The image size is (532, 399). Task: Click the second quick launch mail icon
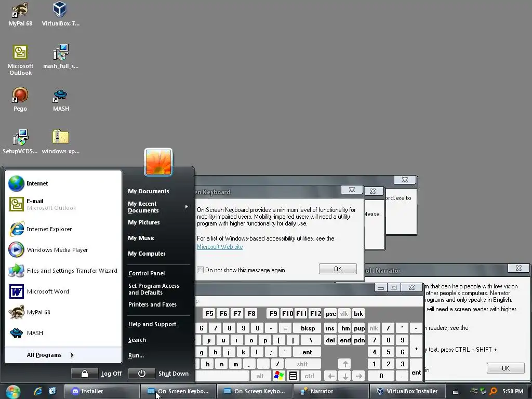point(52,391)
